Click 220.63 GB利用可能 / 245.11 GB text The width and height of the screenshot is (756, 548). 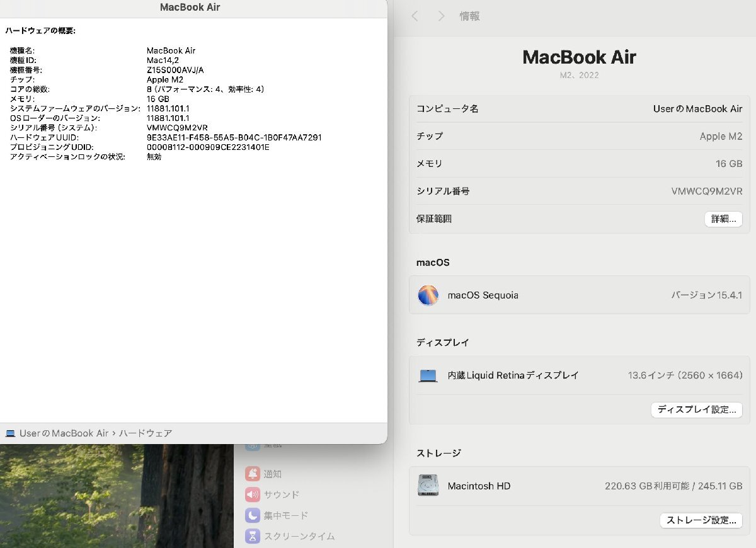click(673, 486)
